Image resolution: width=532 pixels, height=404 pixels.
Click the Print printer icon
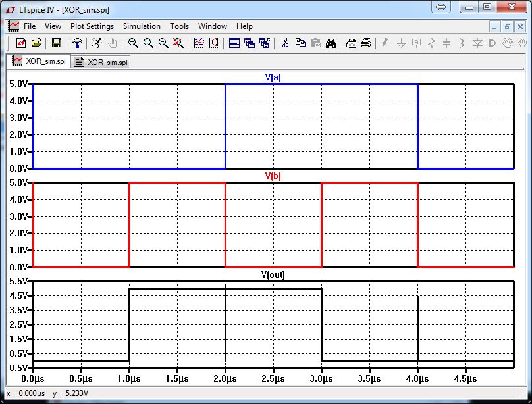[366, 43]
